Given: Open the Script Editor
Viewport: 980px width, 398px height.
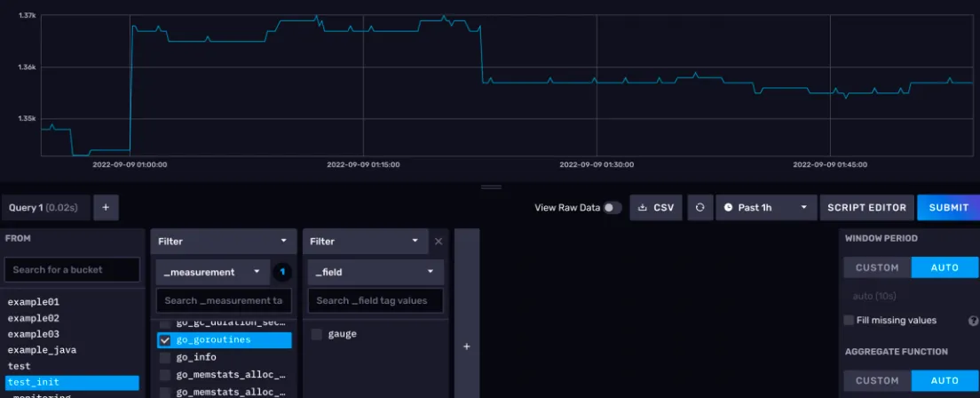Looking at the screenshot, I should (x=866, y=207).
